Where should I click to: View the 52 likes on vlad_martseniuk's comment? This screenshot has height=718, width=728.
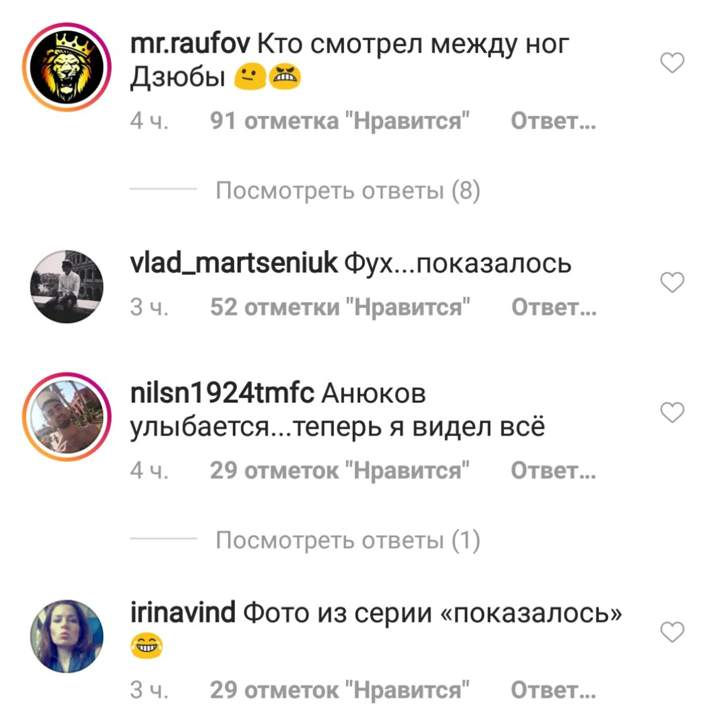click(x=340, y=307)
